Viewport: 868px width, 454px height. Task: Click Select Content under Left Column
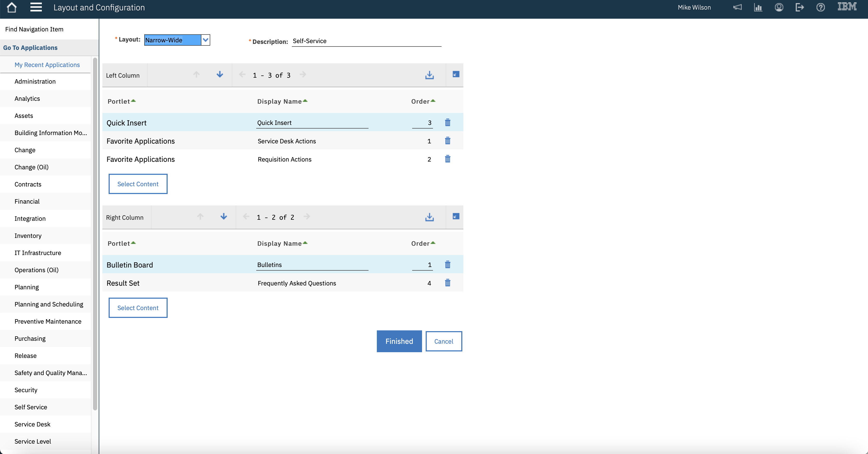[x=138, y=184]
